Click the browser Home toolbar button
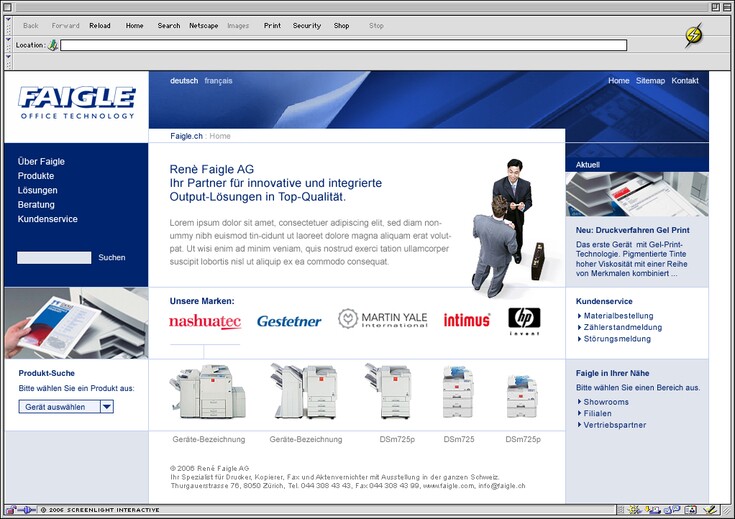Viewport: 735px width, 519px height. point(135,26)
